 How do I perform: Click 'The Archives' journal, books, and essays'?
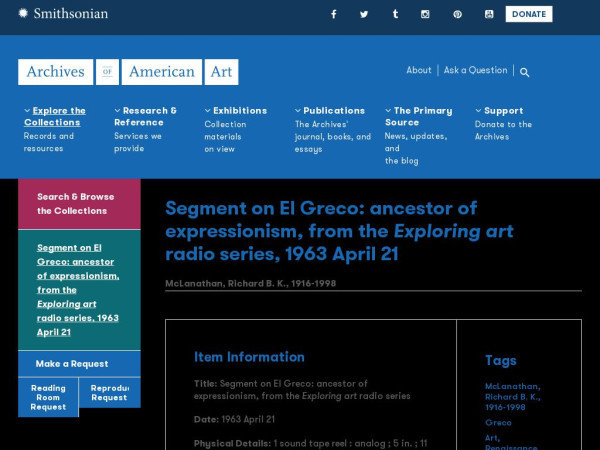[333, 137]
